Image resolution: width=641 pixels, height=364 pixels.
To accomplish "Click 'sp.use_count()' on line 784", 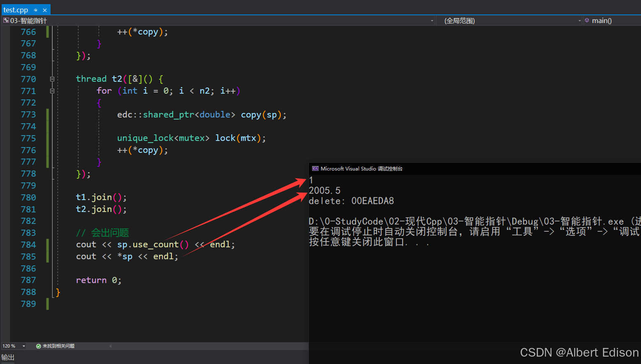I will pyautogui.click(x=153, y=244).
